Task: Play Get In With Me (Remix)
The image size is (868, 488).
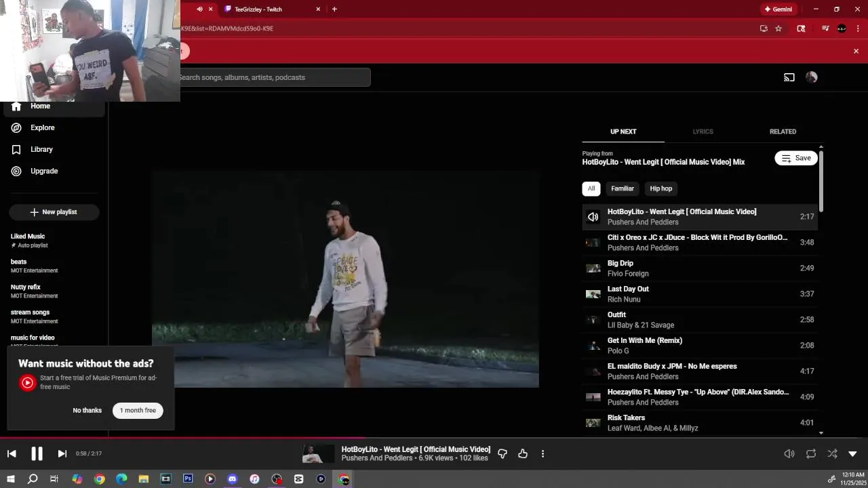Action: point(700,346)
